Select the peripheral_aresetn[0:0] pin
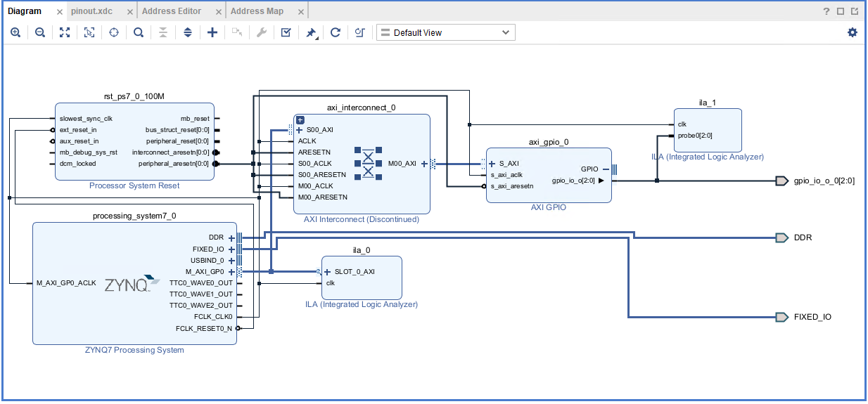 [x=174, y=164]
